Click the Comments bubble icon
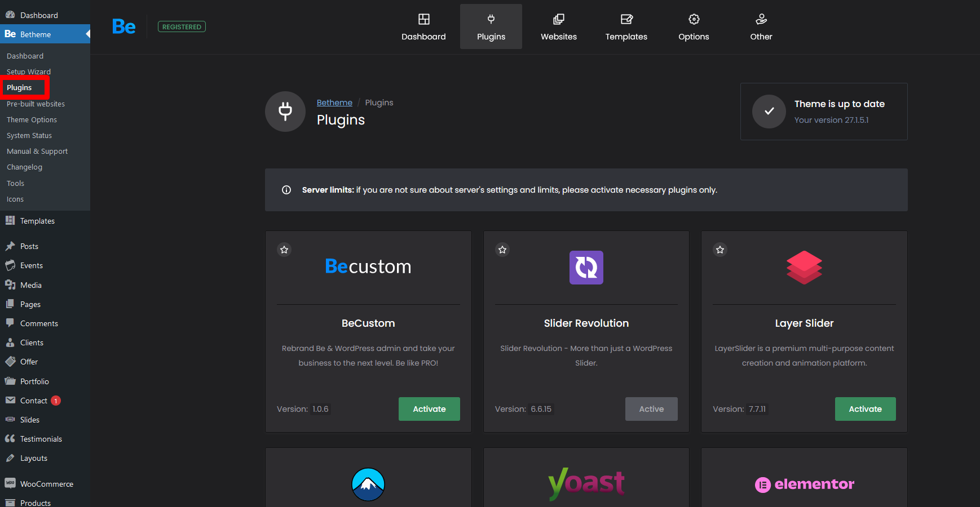 (x=10, y=323)
